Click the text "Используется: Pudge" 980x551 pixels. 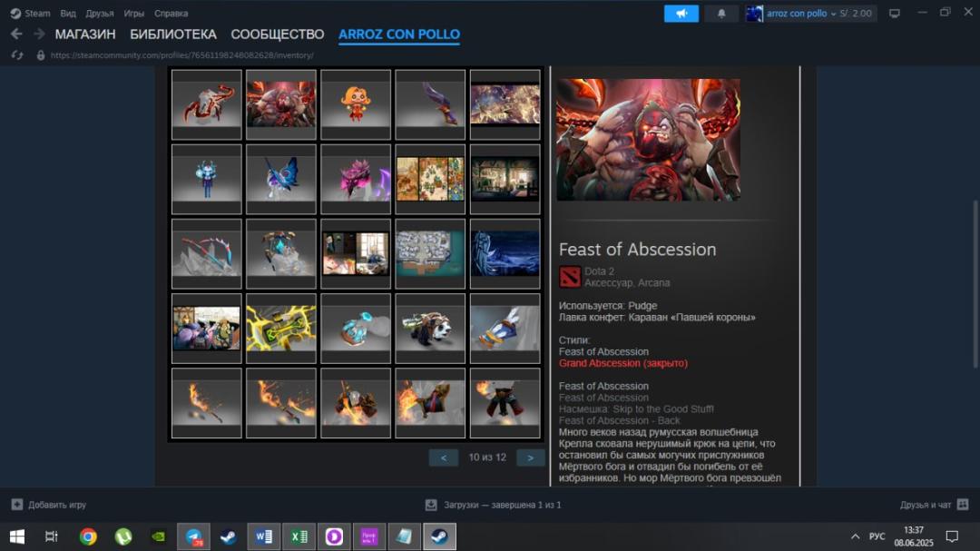coord(607,306)
